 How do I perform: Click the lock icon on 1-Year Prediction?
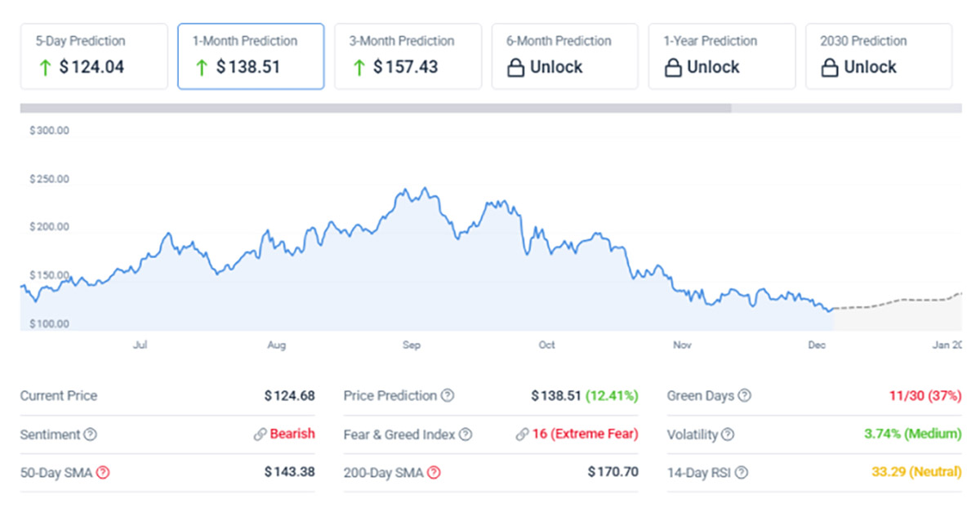(x=672, y=69)
